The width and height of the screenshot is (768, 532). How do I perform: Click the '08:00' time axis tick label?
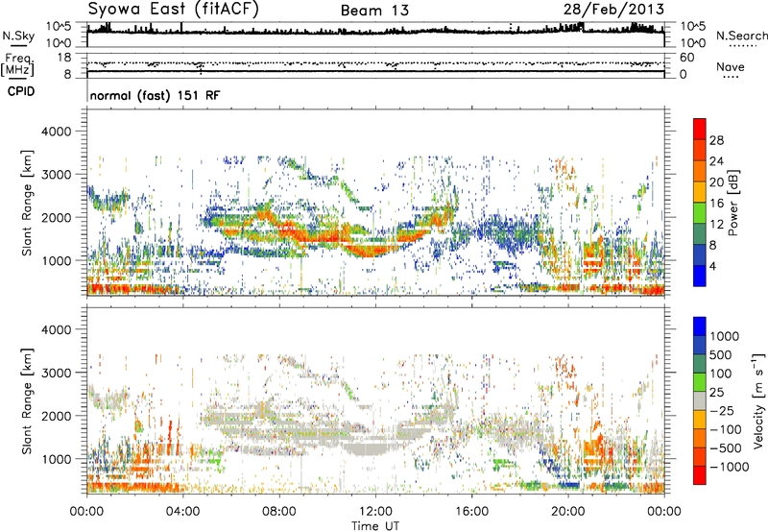[279, 512]
